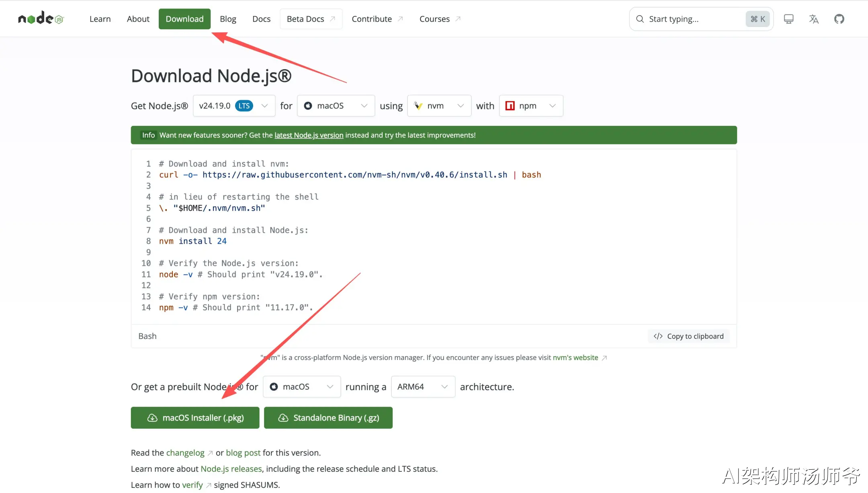Open the macOS platform dropdown beside 'for'
This screenshot has height=493, width=868.
coord(336,106)
